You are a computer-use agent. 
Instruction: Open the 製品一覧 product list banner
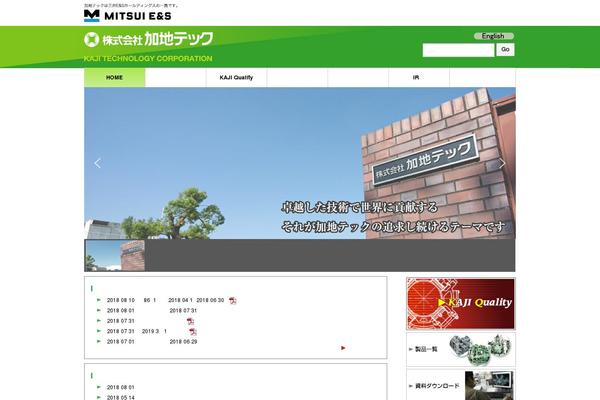coord(461,349)
